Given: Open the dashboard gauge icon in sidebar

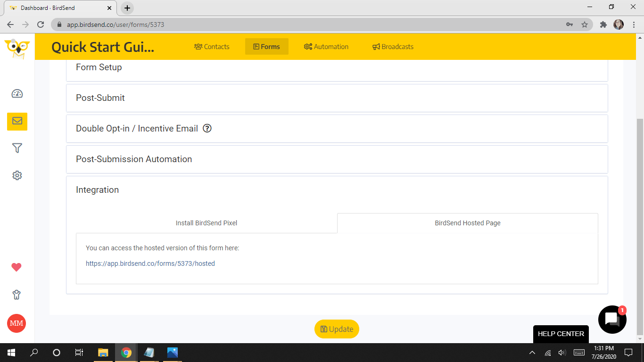Looking at the screenshot, I should (17, 93).
